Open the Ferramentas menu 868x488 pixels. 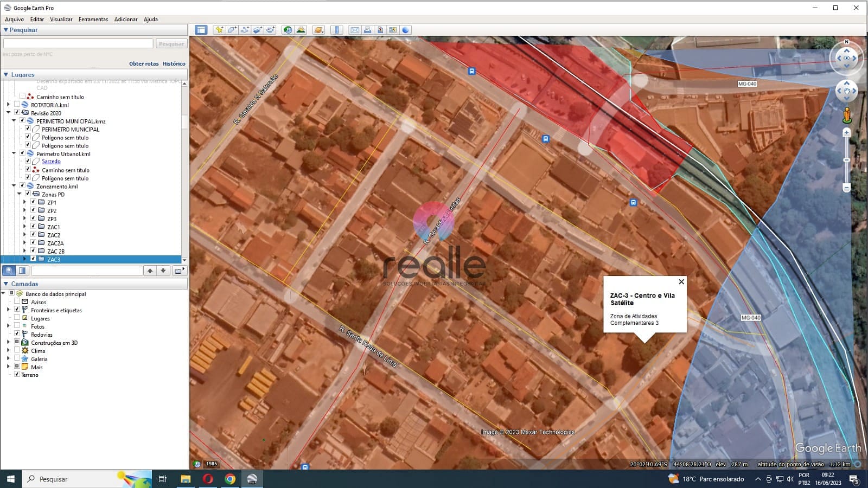click(93, 19)
